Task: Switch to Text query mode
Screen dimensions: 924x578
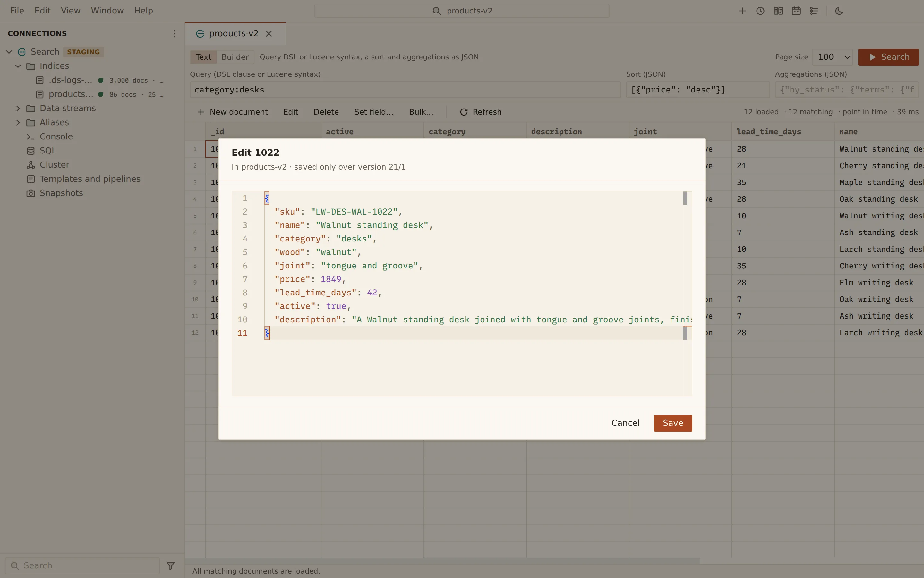Action: pos(203,57)
